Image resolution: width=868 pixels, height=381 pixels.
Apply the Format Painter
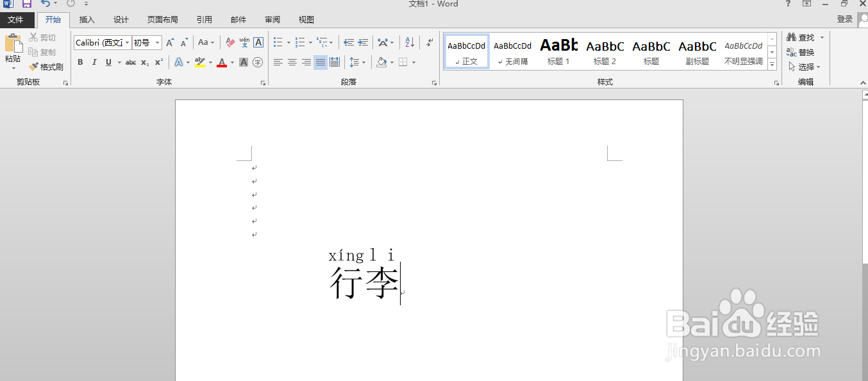tap(46, 66)
